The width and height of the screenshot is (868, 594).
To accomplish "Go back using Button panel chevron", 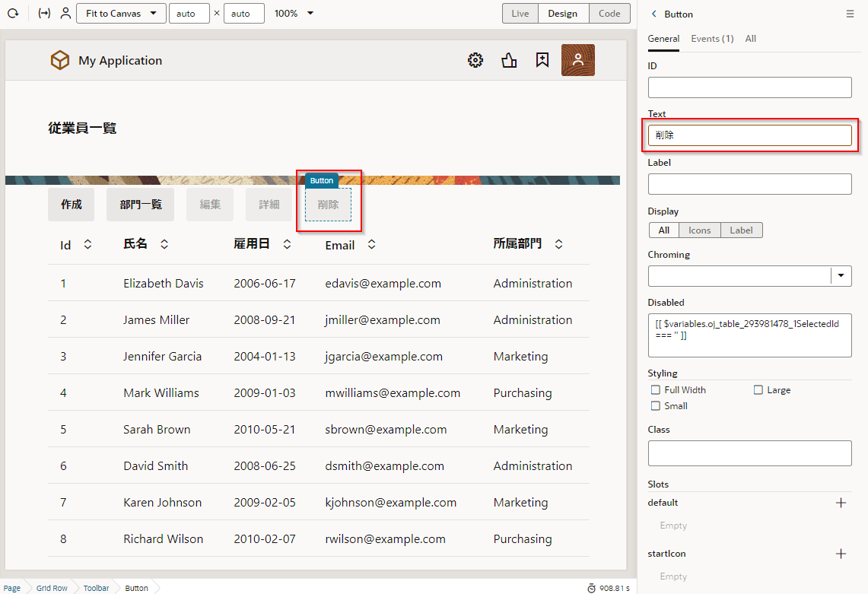I will click(653, 14).
